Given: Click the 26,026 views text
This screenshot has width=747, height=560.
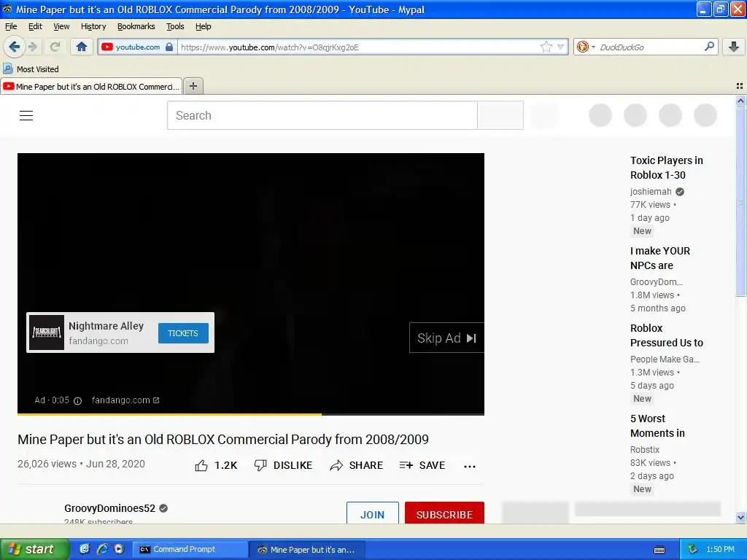Looking at the screenshot, I should (47, 464).
